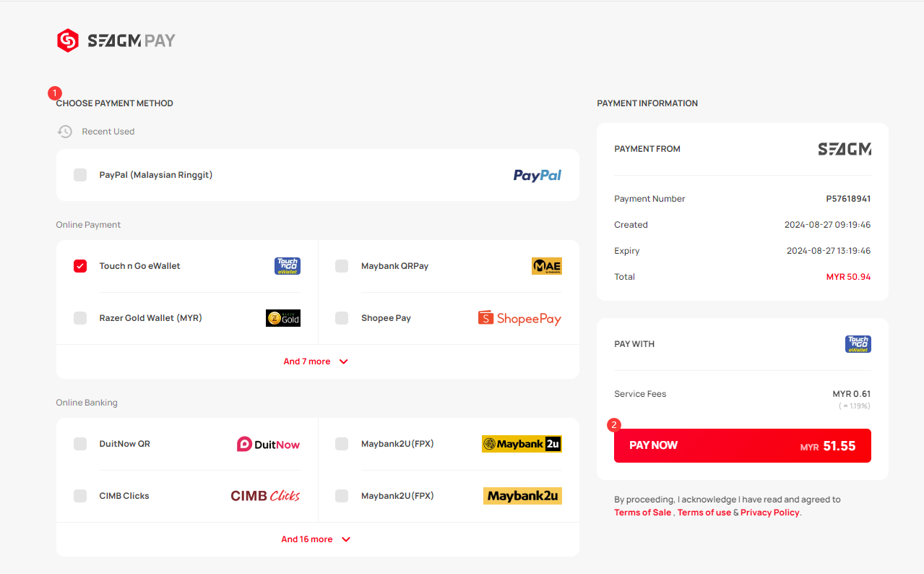The image size is (924, 574).
Task: Click the Online Banking section heading
Action: pos(87,403)
